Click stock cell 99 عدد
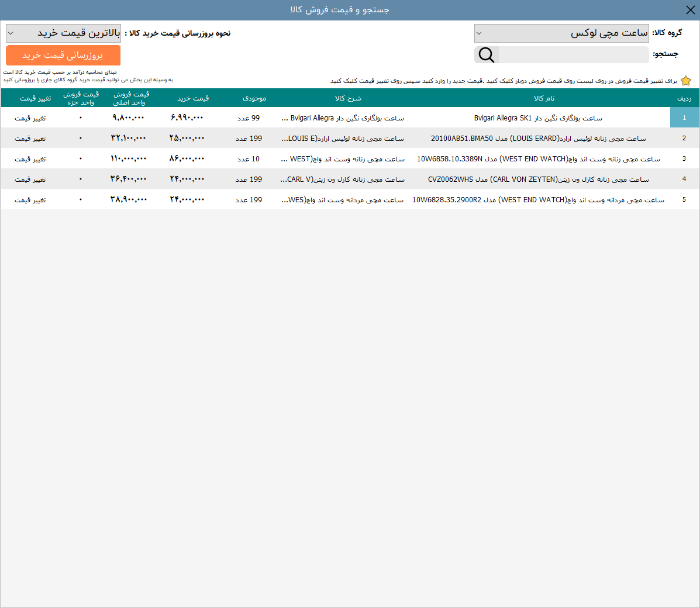This screenshot has height=608, width=700. pos(249,118)
